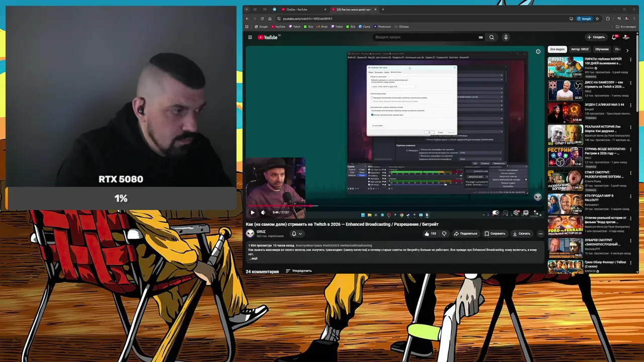Viewport: 644px width, 362px height.
Task: Open the РЕСТРИМ video thumbnail
Action: (565, 157)
